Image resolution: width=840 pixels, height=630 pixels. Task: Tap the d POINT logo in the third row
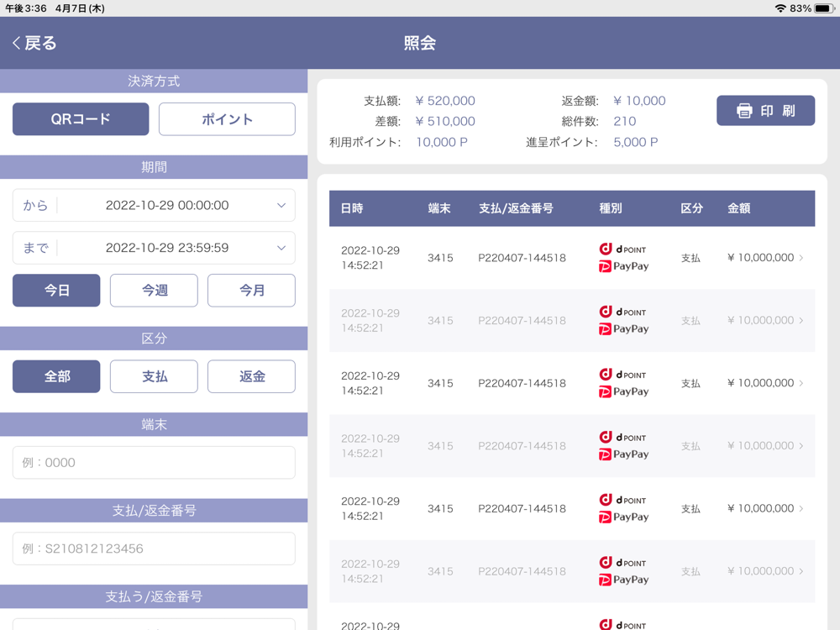click(622, 375)
